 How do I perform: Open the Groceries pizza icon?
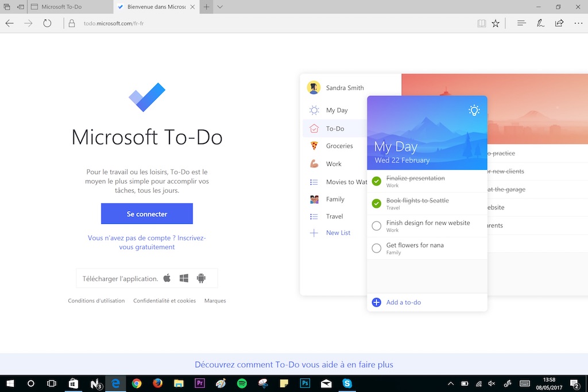coord(314,146)
